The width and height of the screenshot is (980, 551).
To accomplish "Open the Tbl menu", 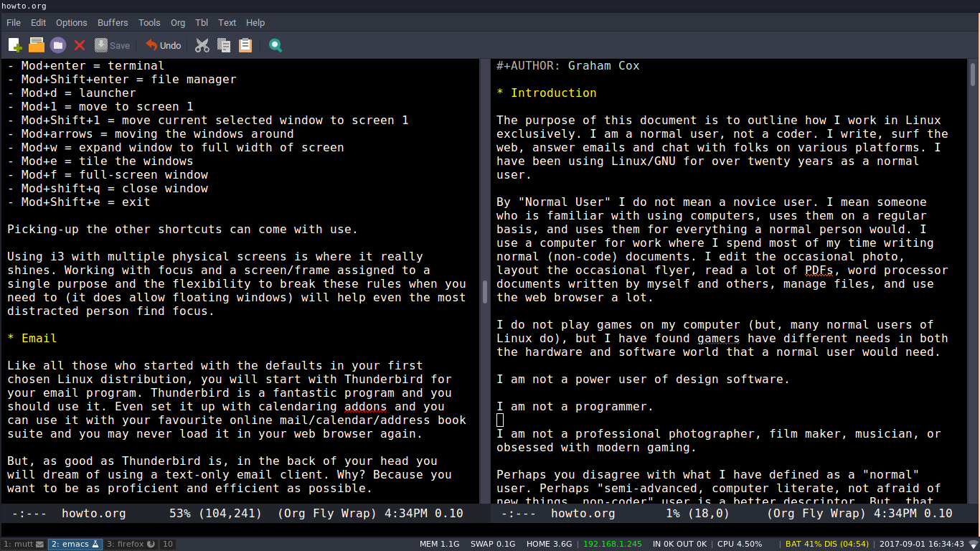I will (202, 23).
